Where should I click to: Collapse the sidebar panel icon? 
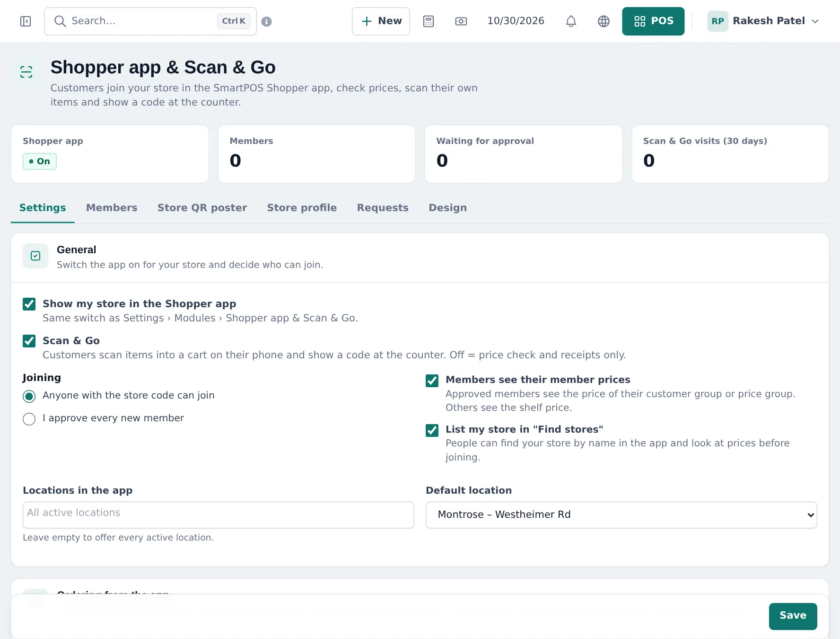coord(26,21)
